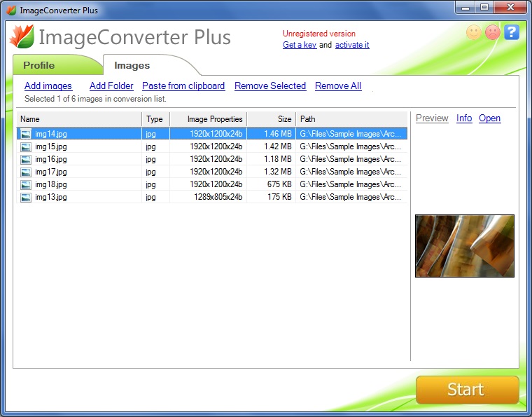532x417 pixels.
Task: Open the Info pane link
Action: 464,118
